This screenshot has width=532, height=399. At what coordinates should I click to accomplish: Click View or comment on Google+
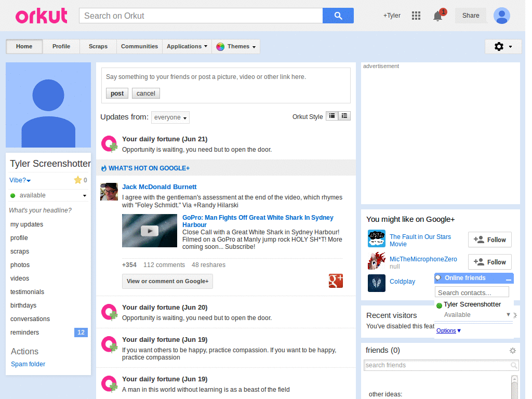coord(167,281)
